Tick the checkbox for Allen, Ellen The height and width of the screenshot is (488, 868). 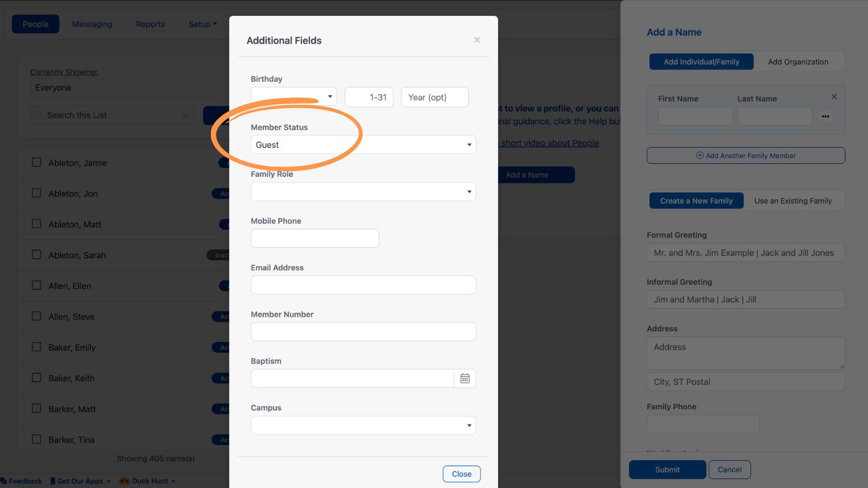coord(36,285)
